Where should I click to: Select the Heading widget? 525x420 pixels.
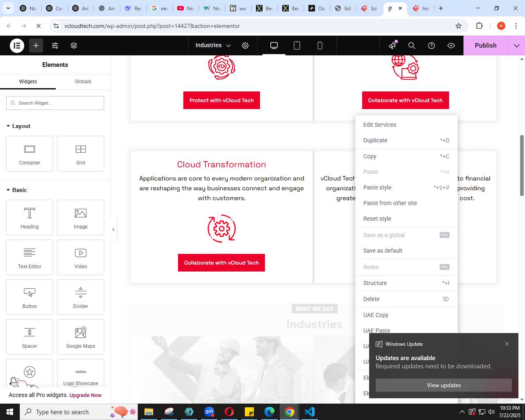tap(30, 217)
